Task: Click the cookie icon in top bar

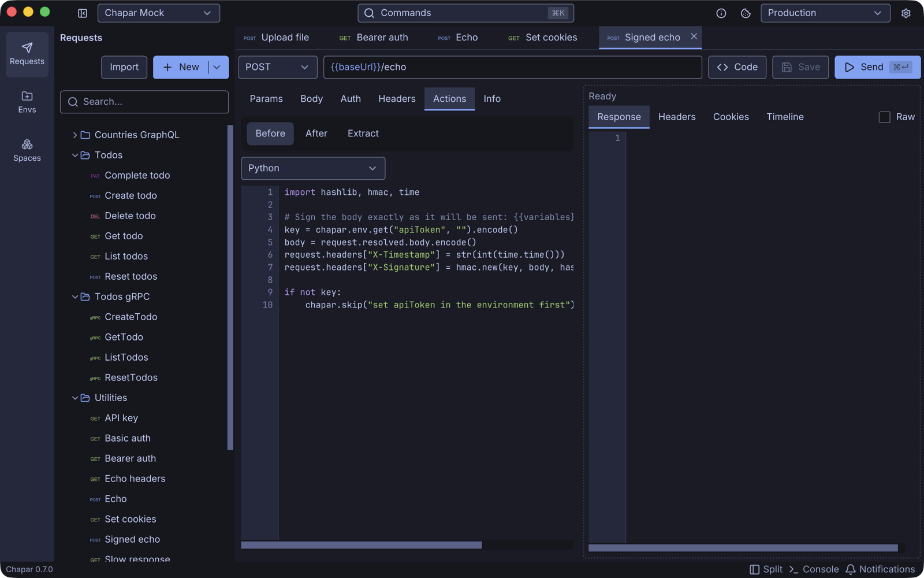Action: point(746,13)
